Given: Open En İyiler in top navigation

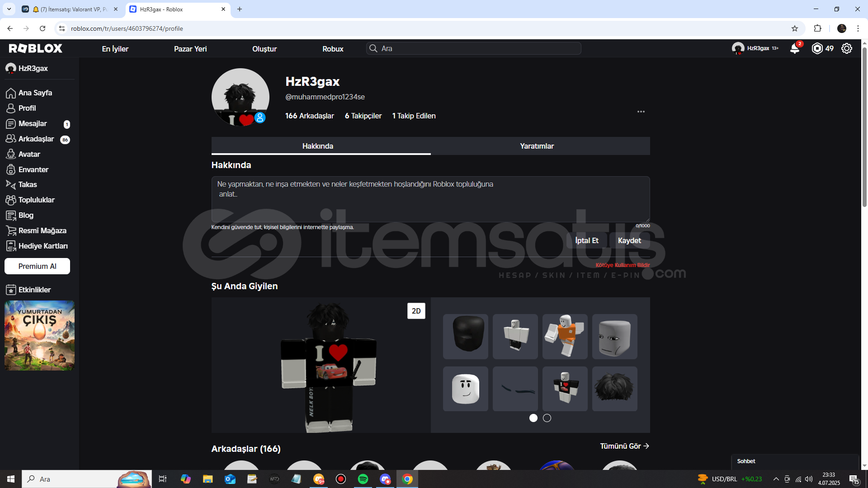Looking at the screenshot, I should (115, 49).
